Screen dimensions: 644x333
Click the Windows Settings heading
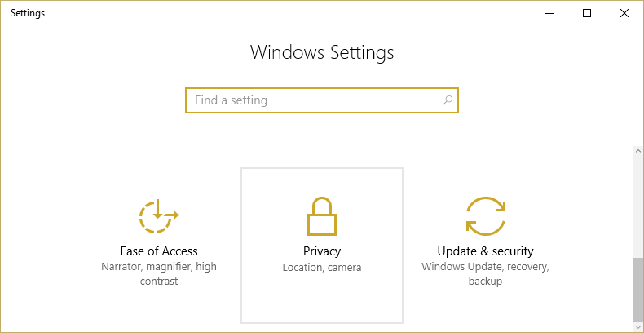tap(322, 52)
